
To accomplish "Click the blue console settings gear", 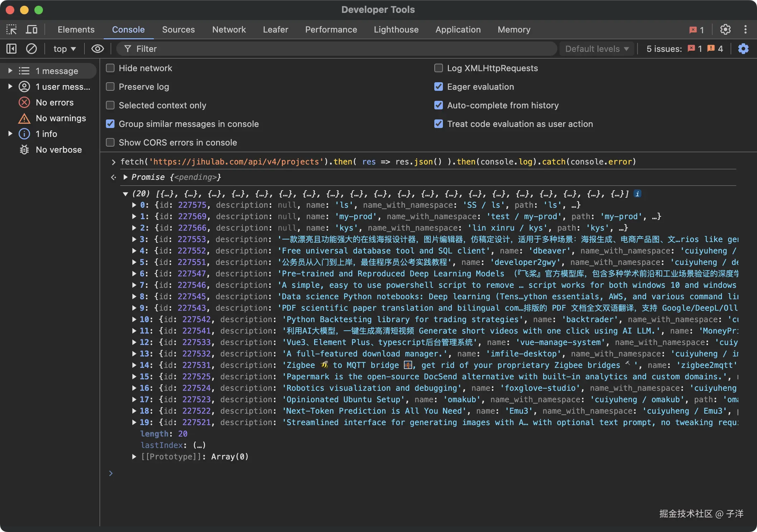I will coord(743,49).
